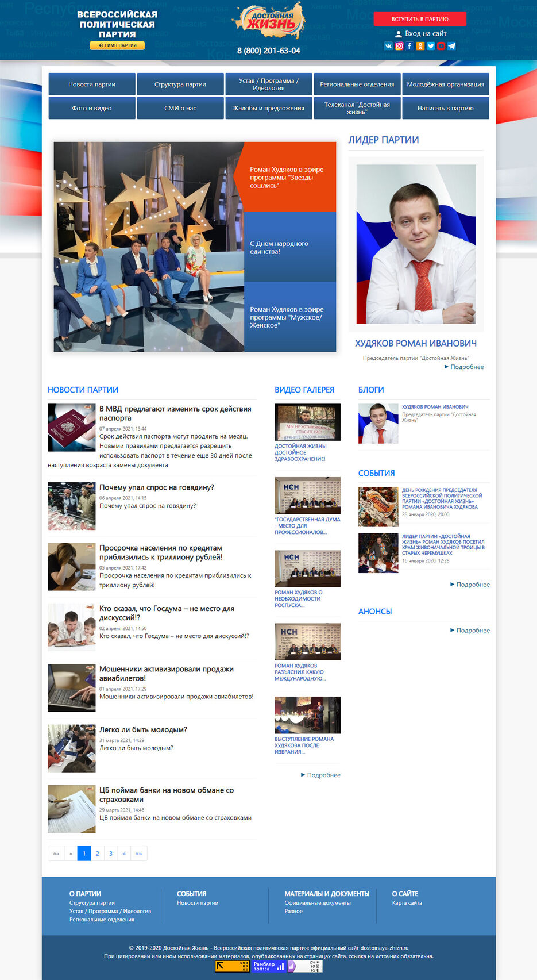The width and height of the screenshot is (537, 980).
Task: Open the Twitter icon in header
Action: [x=431, y=46]
